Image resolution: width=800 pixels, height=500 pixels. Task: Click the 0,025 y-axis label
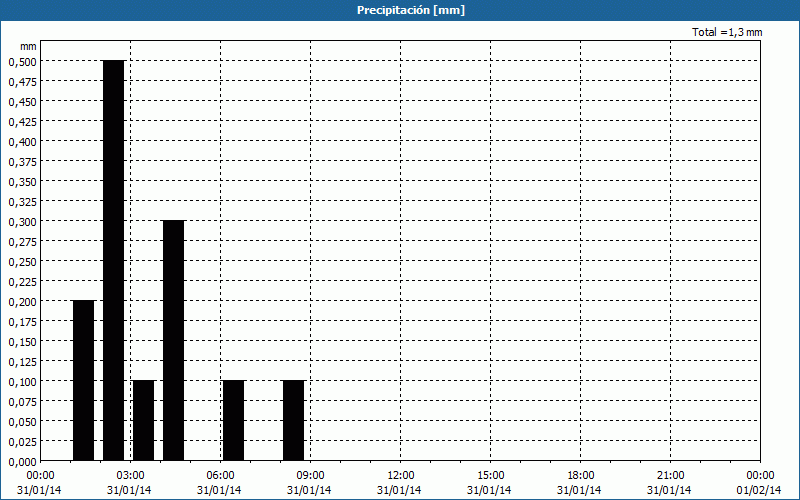coord(22,441)
